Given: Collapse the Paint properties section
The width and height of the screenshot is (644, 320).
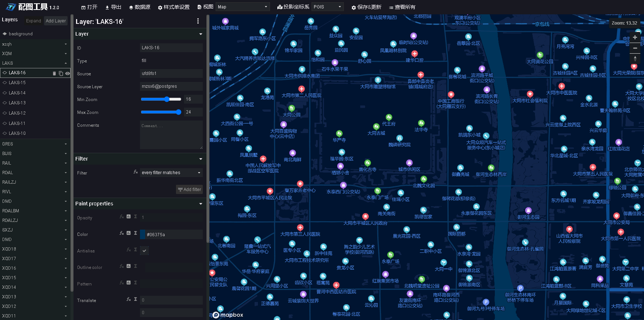Looking at the screenshot, I should tap(201, 204).
